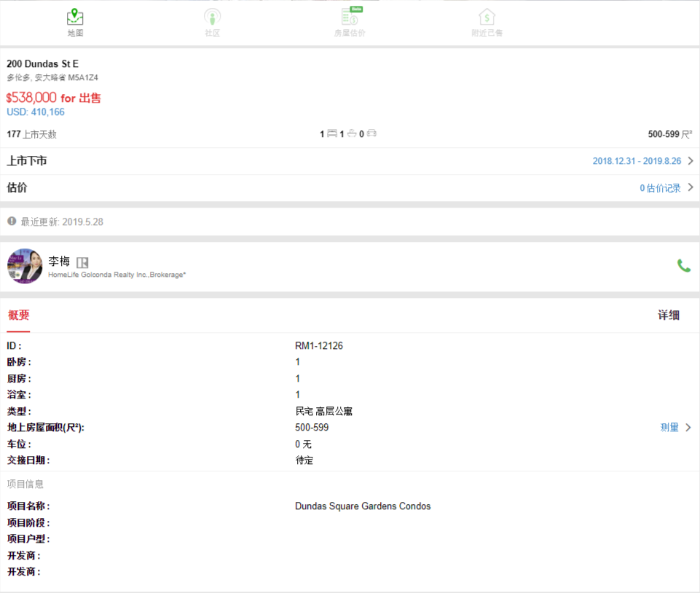This screenshot has height=593, width=700.
Task: Click the 测量 measure link
Action: click(x=669, y=428)
